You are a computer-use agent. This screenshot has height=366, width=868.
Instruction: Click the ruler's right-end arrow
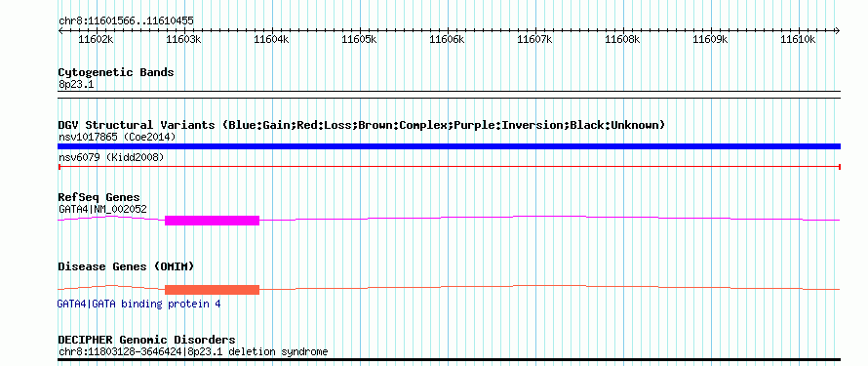point(838,31)
